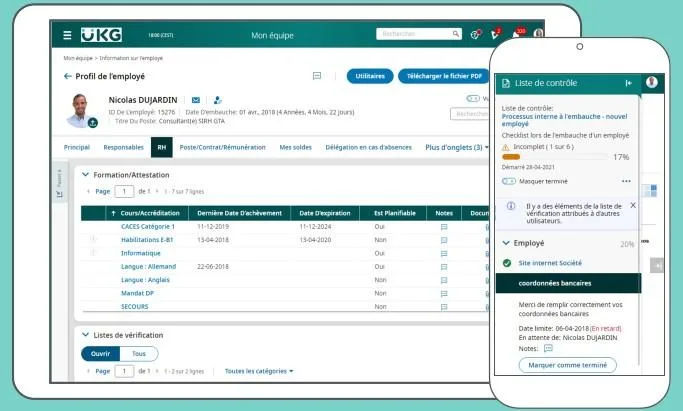Image resolution: width=683 pixels, height=411 pixels.
Task: Click the person icon beside the email icon
Action: 218,100
